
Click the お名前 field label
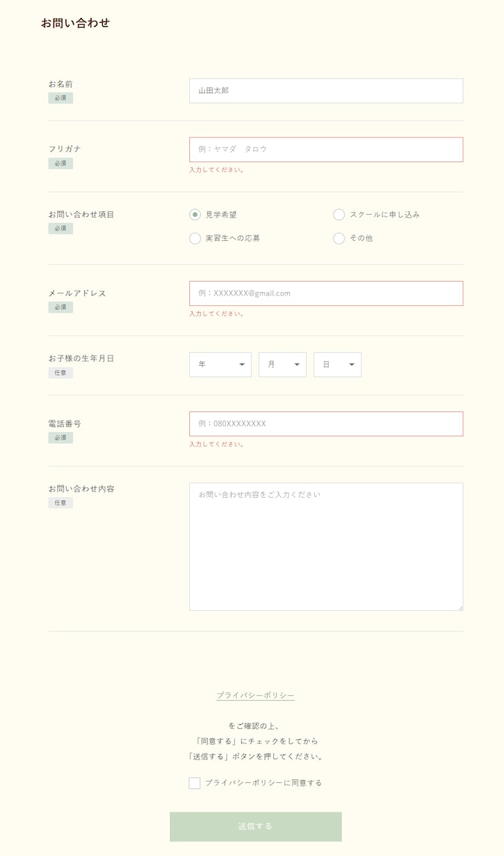pyautogui.click(x=61, y=84)
